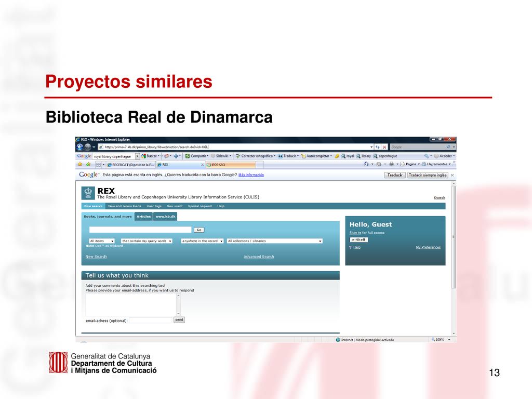Click the REX crown logo

click(88, 193)
